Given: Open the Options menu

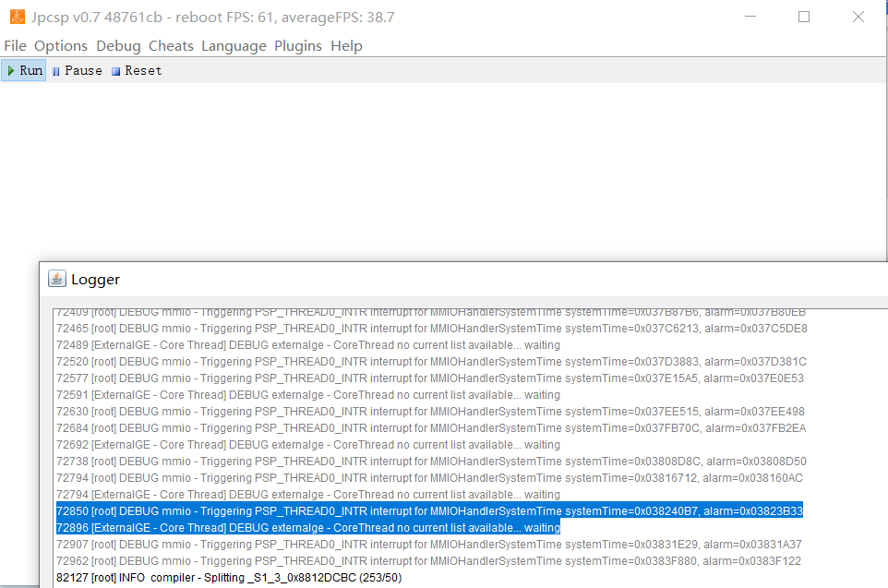Looking at the screenshot, I should pos(61,46).
